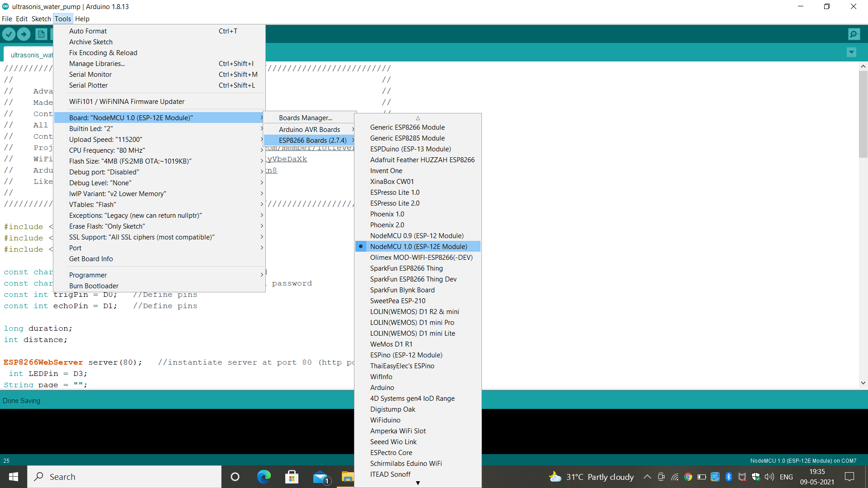
Task: Select SparkFun ESP8266 Thing Dev board
Action: [418, 279]
